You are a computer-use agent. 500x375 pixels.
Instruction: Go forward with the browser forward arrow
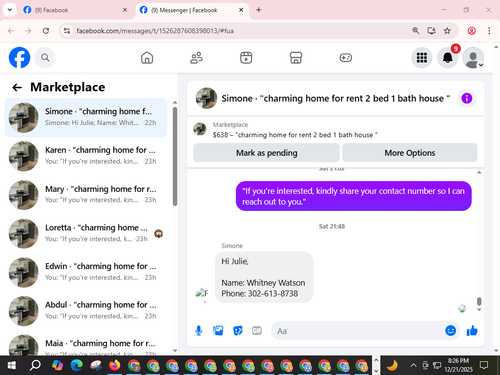click(x=28, y=31)
